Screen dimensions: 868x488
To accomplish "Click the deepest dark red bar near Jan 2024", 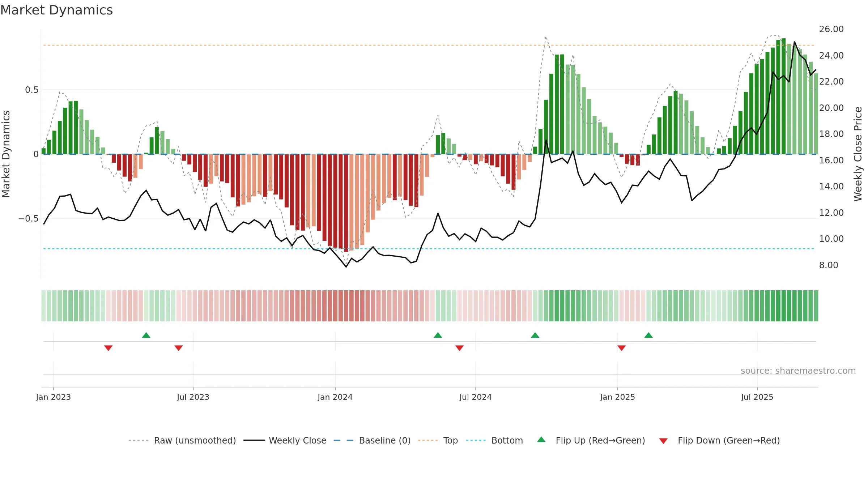I will [346, 203].
